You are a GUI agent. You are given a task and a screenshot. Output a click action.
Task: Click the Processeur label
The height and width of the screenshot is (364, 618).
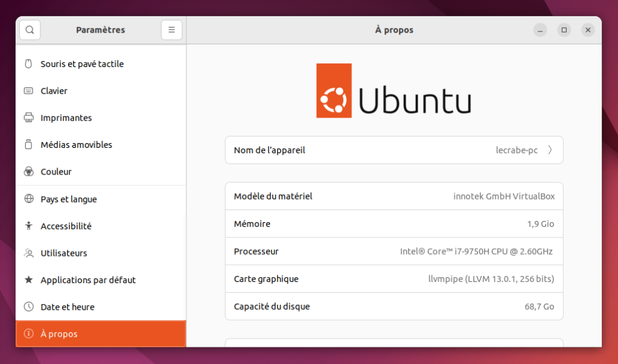click(256, 251)
